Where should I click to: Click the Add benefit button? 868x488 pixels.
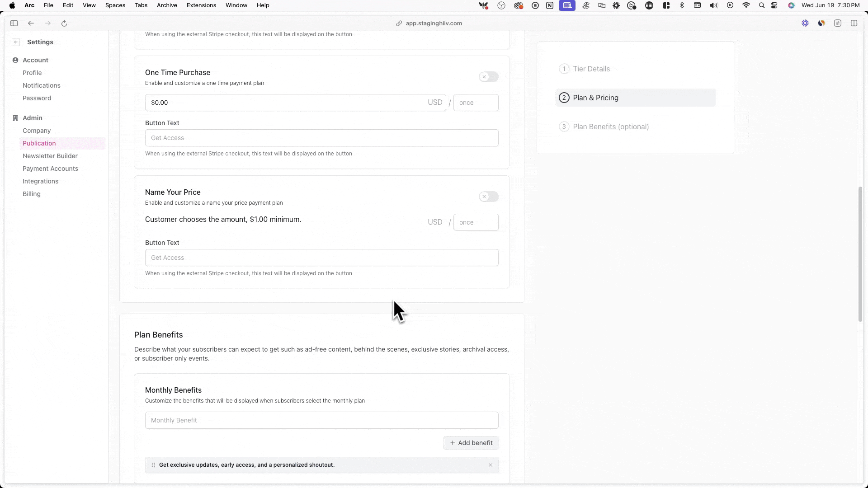point(471,443)
